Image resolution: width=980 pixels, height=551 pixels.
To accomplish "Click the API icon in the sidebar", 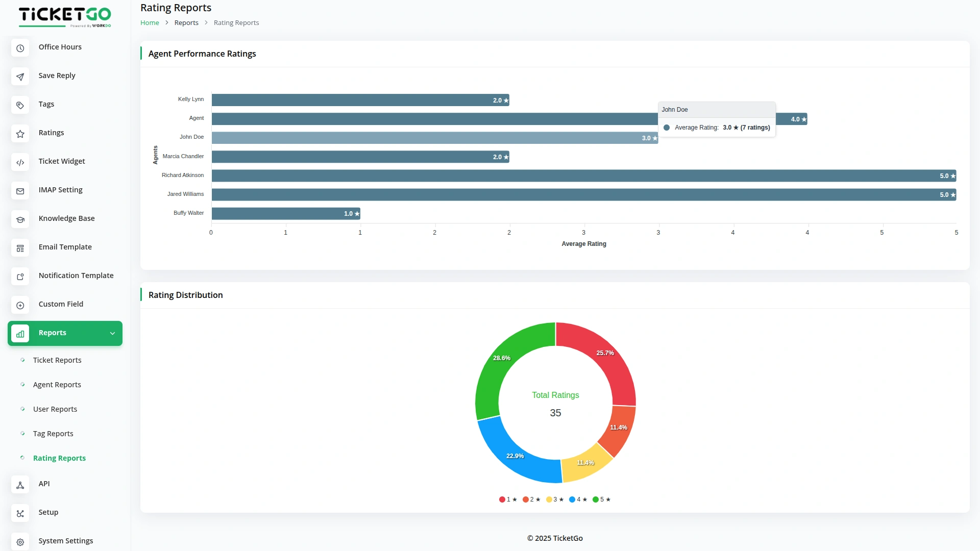I will click(x=20, y=485).
